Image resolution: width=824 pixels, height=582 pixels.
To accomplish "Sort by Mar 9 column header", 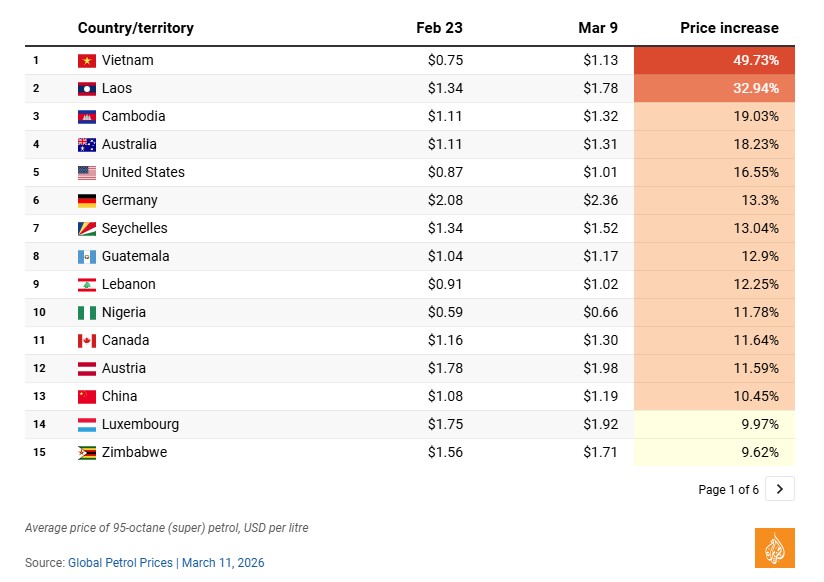I will [598, 28].
